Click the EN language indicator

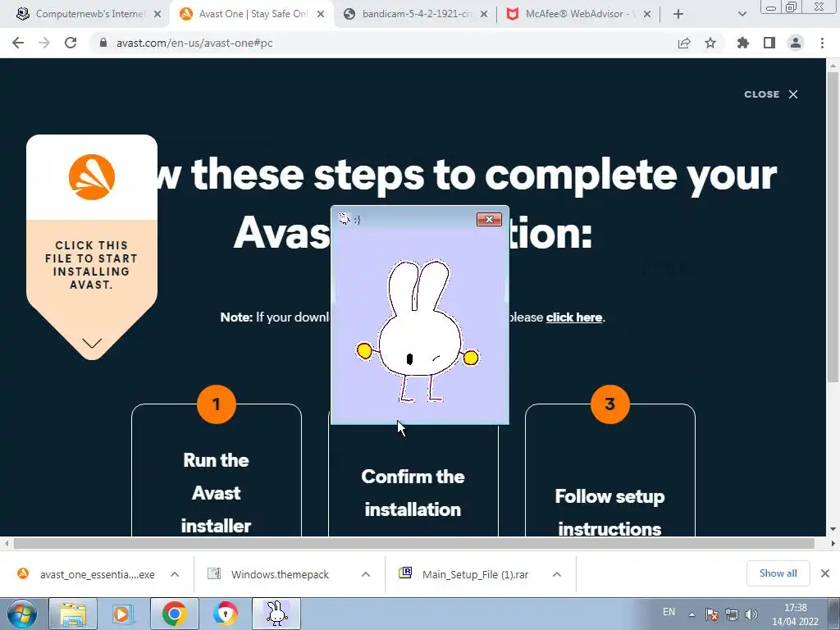pos(669,612)
